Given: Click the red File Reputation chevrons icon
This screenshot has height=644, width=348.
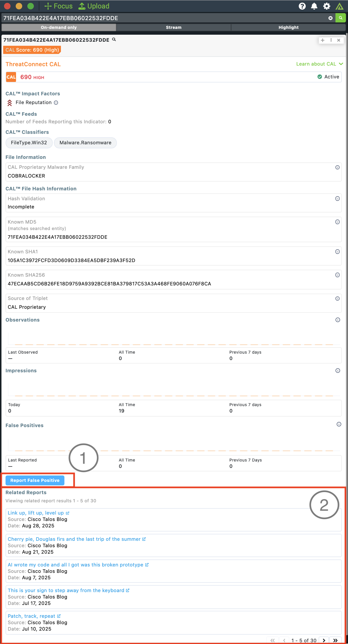Looking at the screenshot, I should pyautogui.click(x=10, y=103).
